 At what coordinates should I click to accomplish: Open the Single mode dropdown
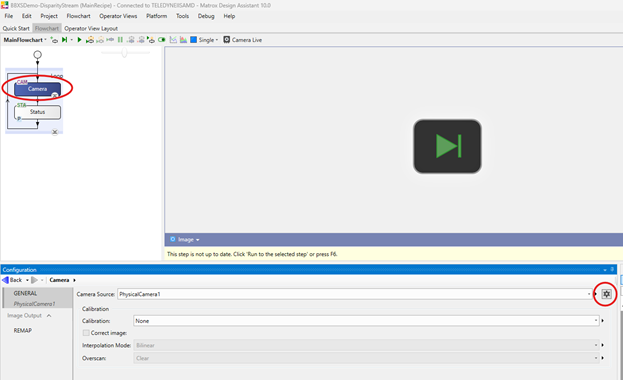(217, 40)
